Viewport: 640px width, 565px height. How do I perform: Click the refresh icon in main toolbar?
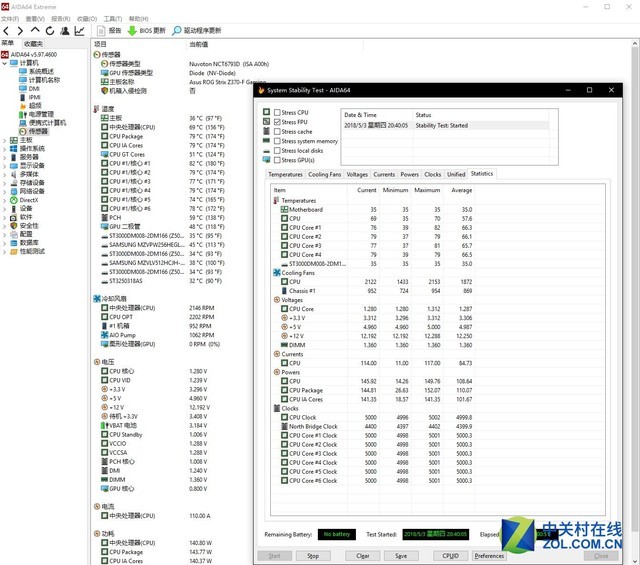pyautogui.click(x=50, y=31)
